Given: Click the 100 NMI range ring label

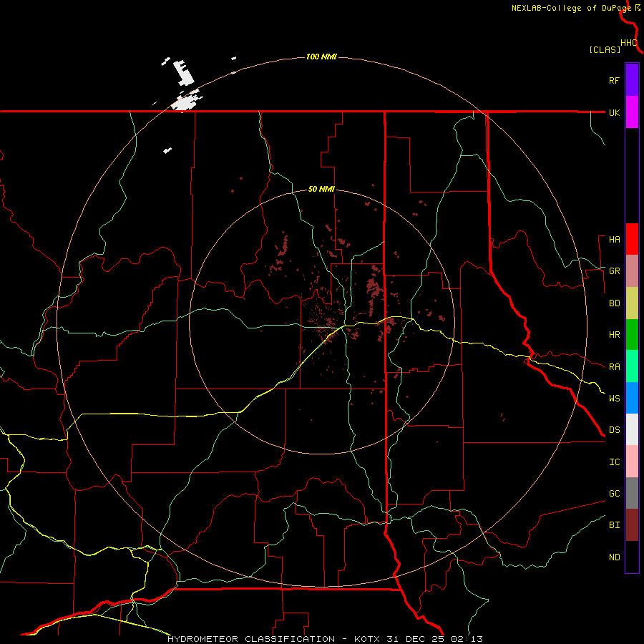Looking at the screenshot, I should pos(321,57).
